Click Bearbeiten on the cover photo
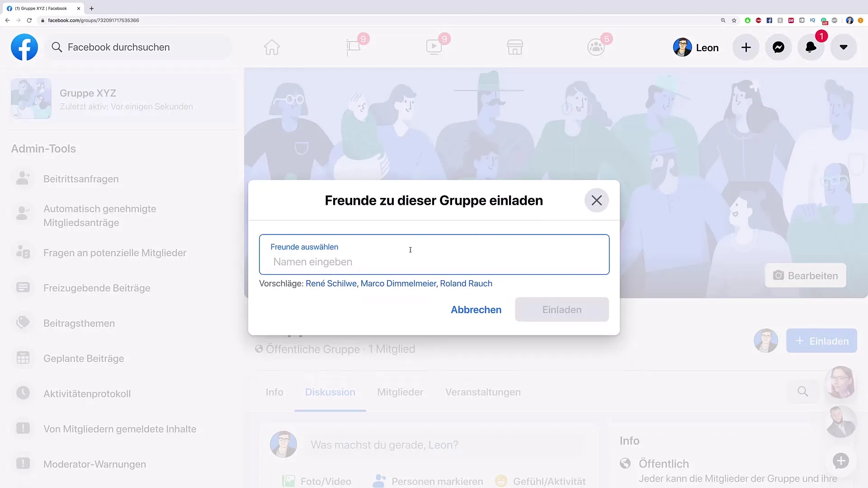868x488 pixels. [x=805, y=276]
